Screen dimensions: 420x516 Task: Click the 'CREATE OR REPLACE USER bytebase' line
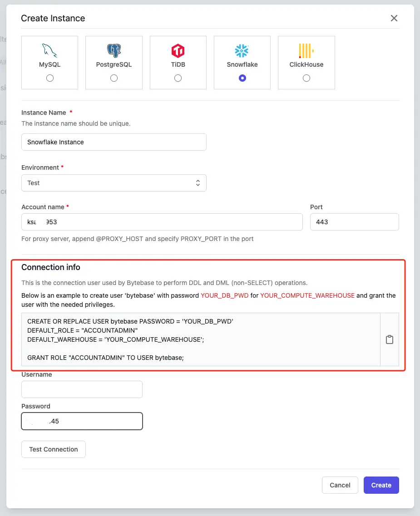pos(130,321)
